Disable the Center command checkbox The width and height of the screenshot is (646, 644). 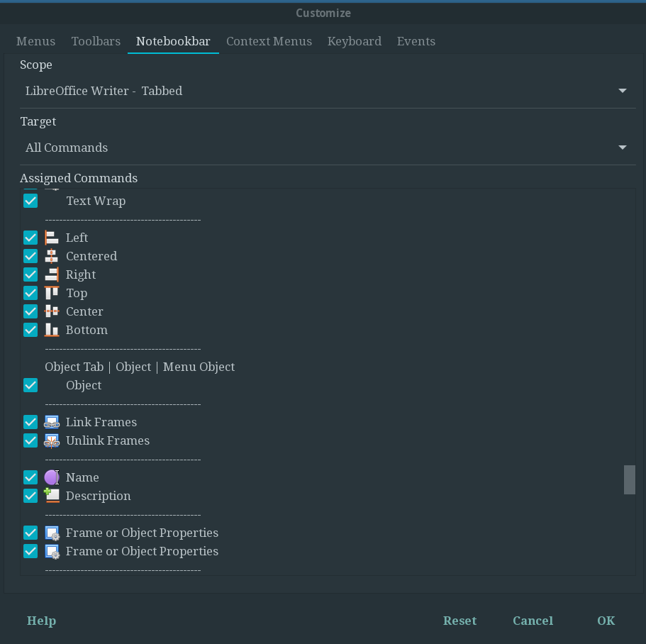pos(30,311)
